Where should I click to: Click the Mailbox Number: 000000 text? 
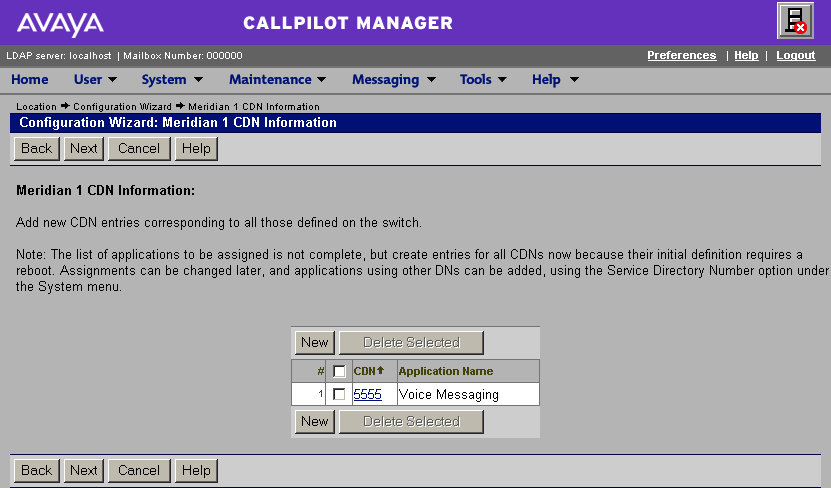coord(183,56)
